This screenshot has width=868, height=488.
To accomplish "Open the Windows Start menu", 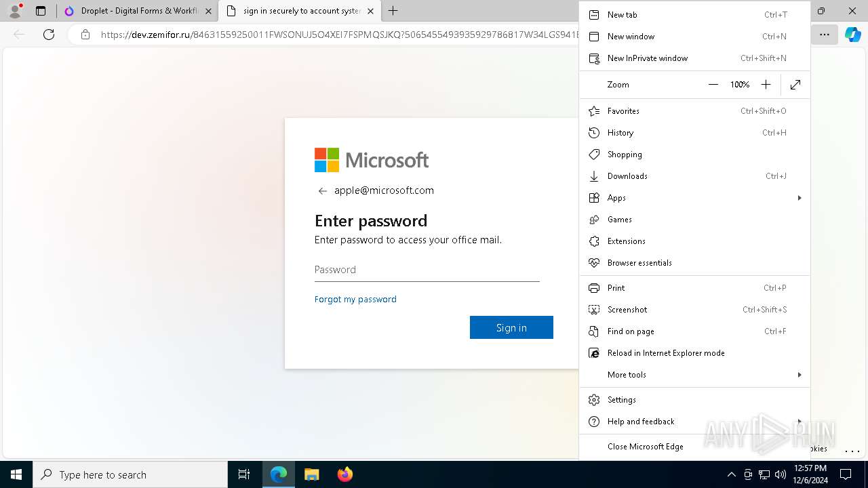I will pyautogui.click(x=16, y=474).
